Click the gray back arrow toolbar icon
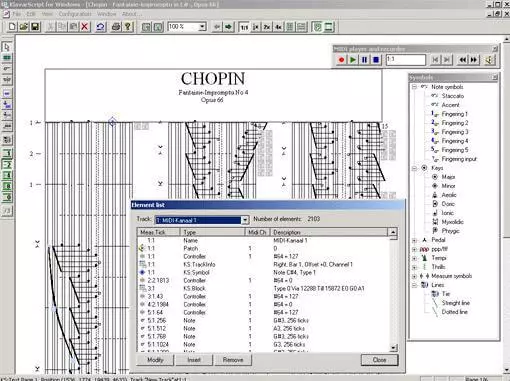Screen dimensions: 510x381 click(x=217, y=27)
